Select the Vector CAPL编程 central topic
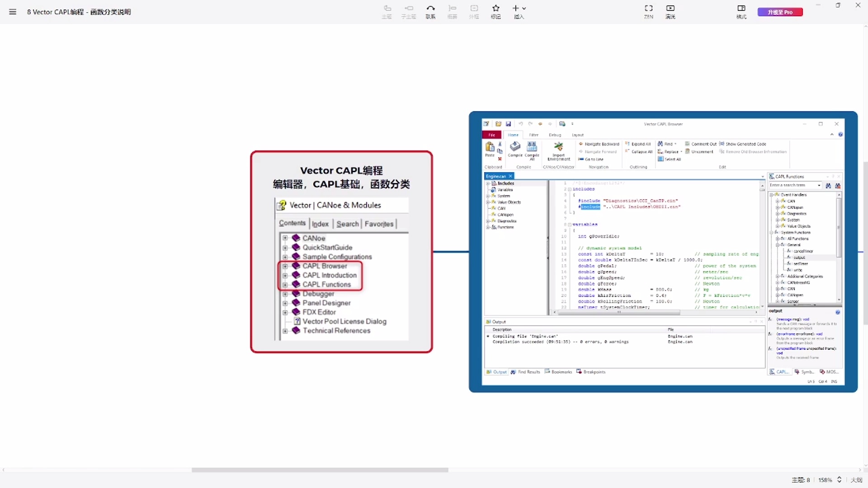 341,252
